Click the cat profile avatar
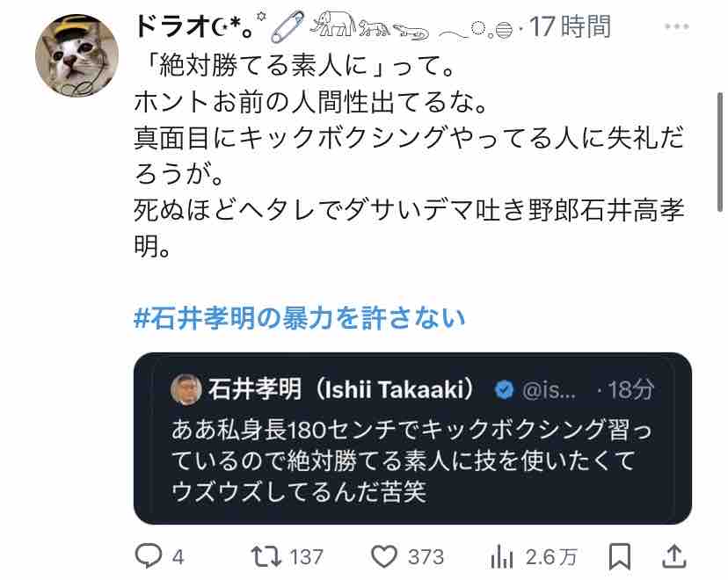Image resolution: width=728 pixels, height=580 pixels. 76,55
